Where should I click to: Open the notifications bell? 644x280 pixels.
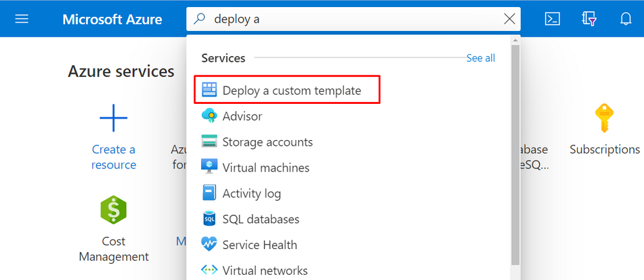(x=625, y=19)
